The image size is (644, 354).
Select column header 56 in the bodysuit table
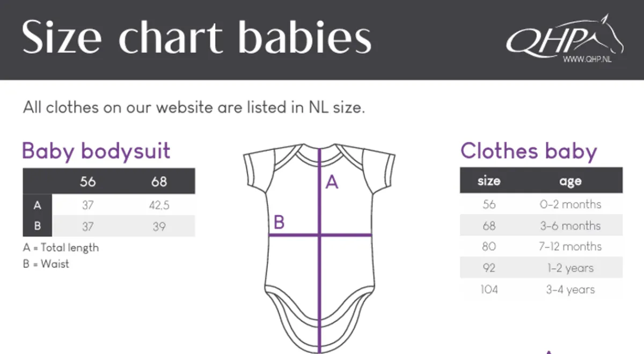click(x=87, y=182)
